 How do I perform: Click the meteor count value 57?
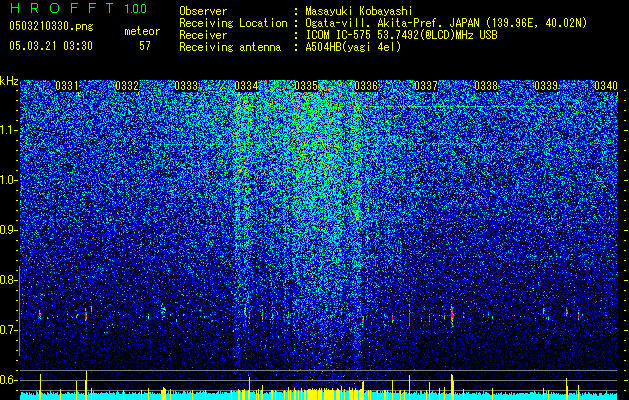tap(145, 46)
